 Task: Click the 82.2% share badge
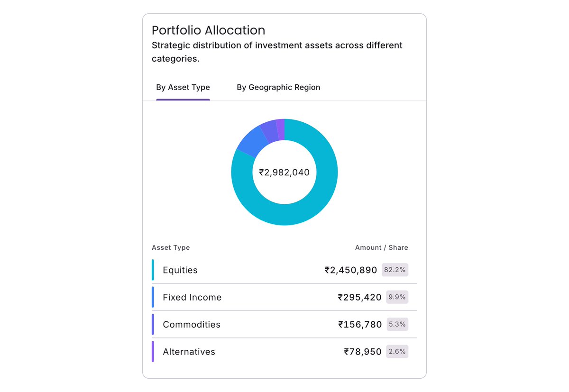pos(395,270)
